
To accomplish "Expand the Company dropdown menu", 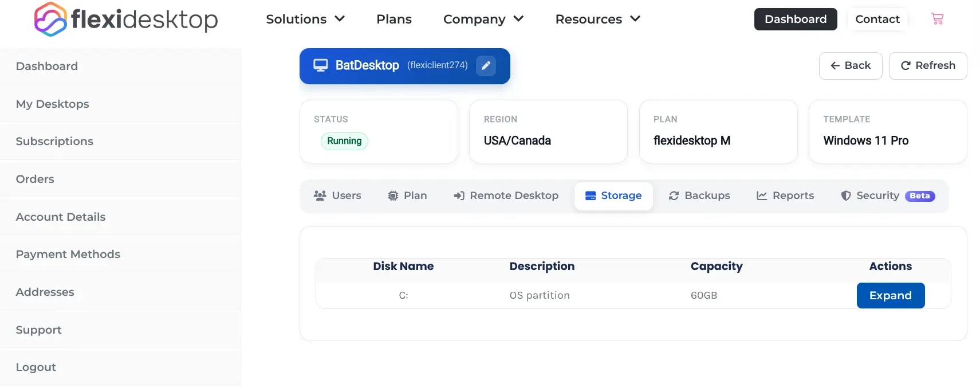I will coord(483,19).
